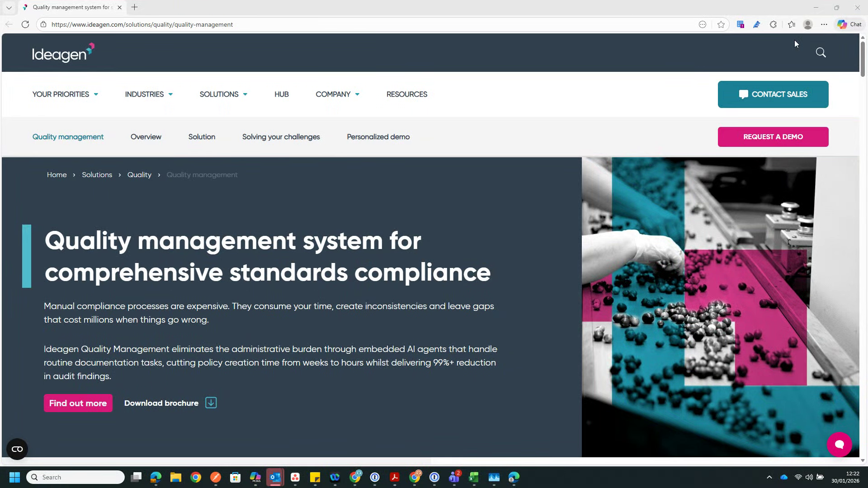Open the Windows Start menu
The image size is (868, 488).
(x=14, y=477)
